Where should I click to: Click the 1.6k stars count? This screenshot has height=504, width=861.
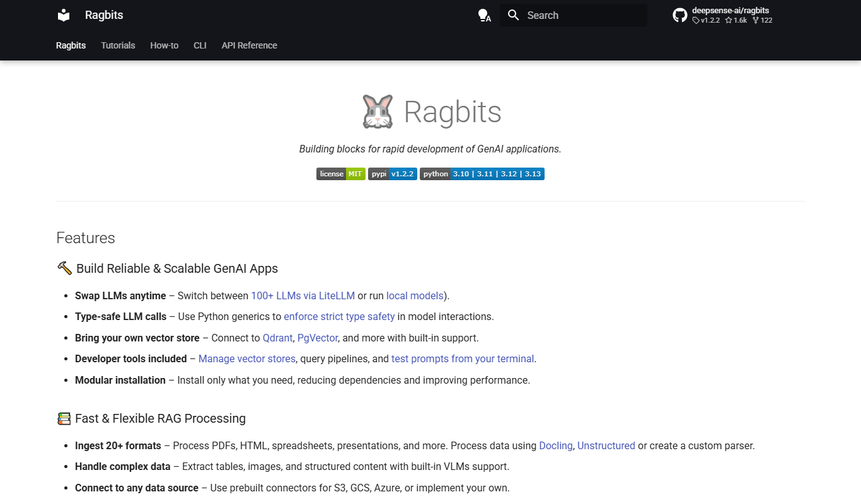coord(736,20)
